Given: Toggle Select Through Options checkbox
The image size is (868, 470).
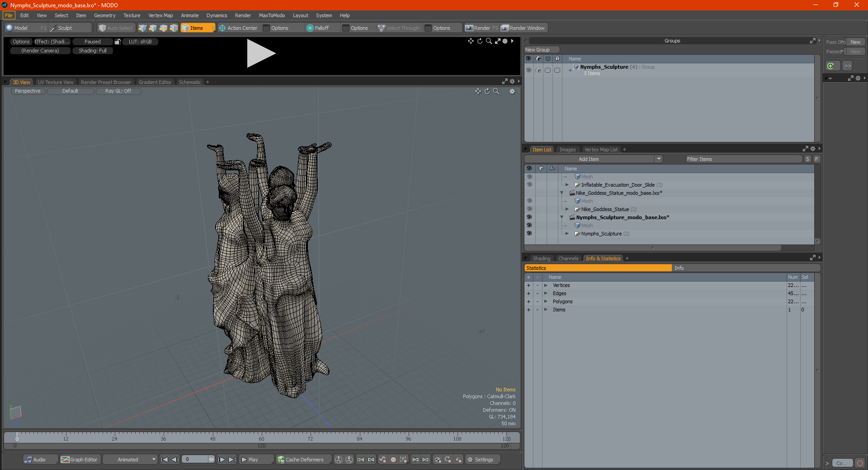Looking at the screenshot, I should point(428,28).
